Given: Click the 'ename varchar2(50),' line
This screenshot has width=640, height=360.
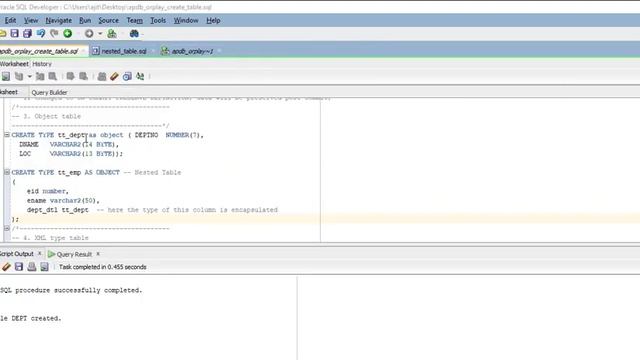Looking at the screenshot, I should [x=63, y=200].
